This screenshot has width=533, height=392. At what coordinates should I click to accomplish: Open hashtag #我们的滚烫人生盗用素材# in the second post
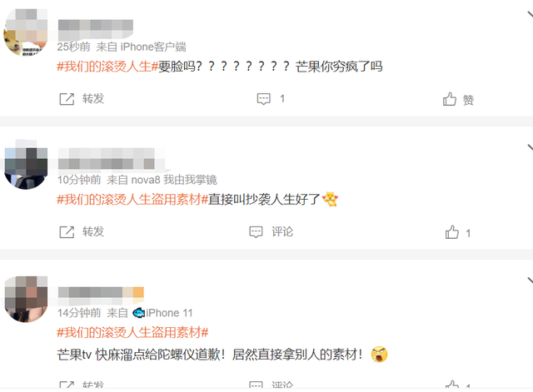pyautogui.click(x=132, y=200)
